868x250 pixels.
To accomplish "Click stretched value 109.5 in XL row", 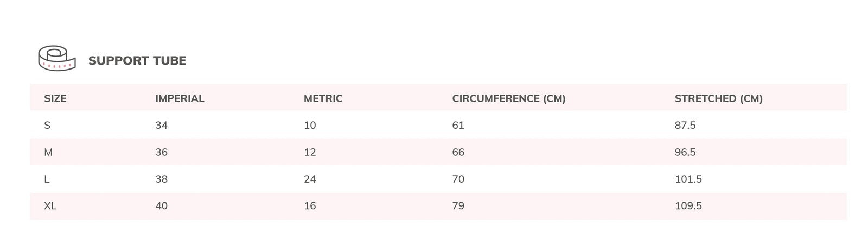I will [x=688, y=206].
